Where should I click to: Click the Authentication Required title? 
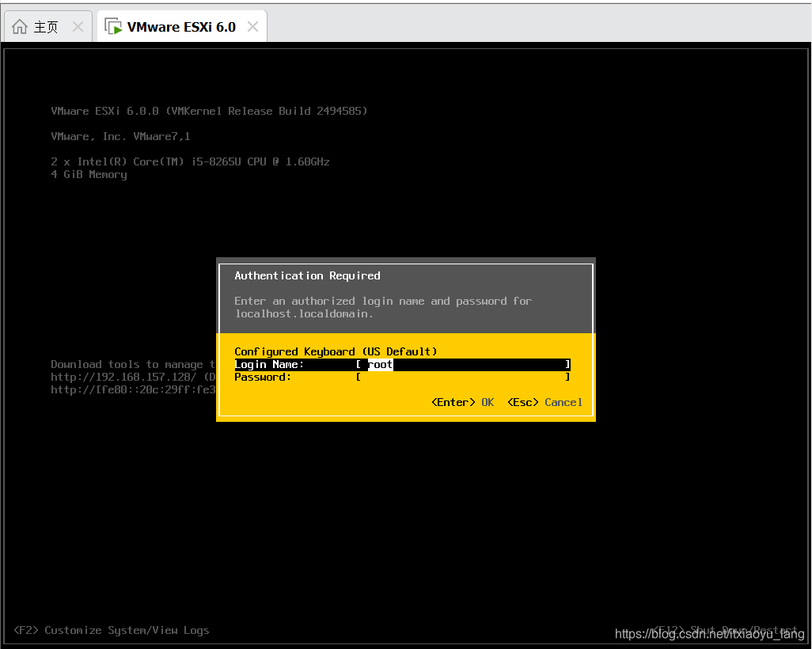[x=308, y=275]
